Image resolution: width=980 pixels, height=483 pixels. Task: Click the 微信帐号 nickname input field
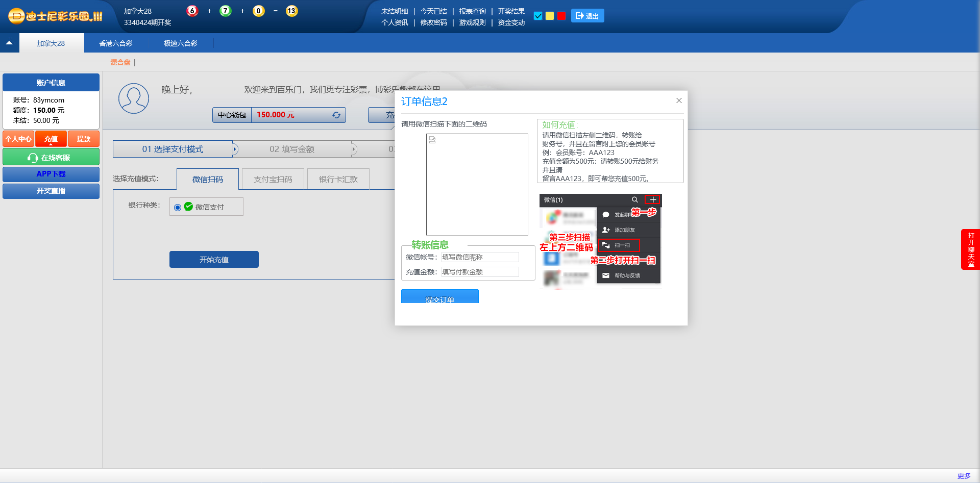pos(480,257)
